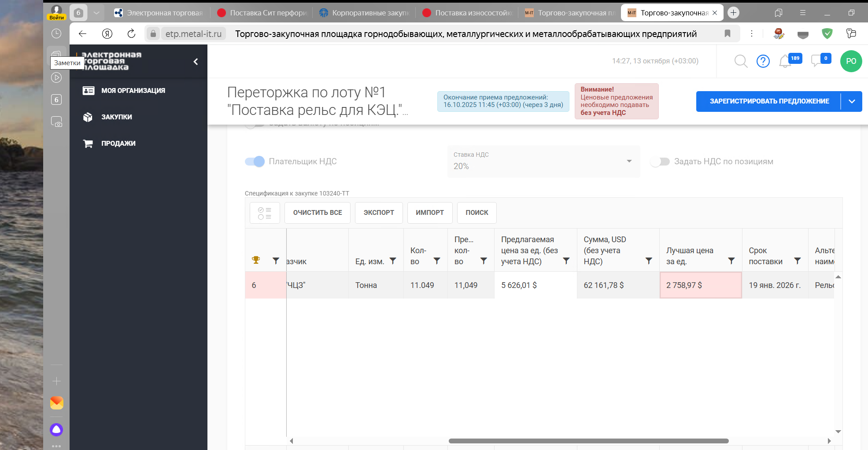868x450 pixels.
Task: Open the video play sidebar icon
Action: [56, 77]
